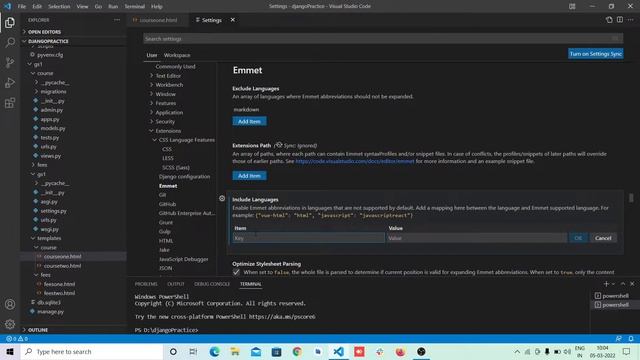The width and height of the screenshot is (640, 360).
Task: Open the Extensions view
Action: tap(10, 103)
